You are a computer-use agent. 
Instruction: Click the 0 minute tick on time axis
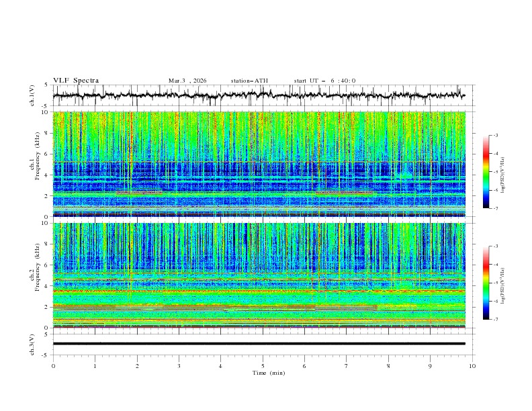coord(54,365)
